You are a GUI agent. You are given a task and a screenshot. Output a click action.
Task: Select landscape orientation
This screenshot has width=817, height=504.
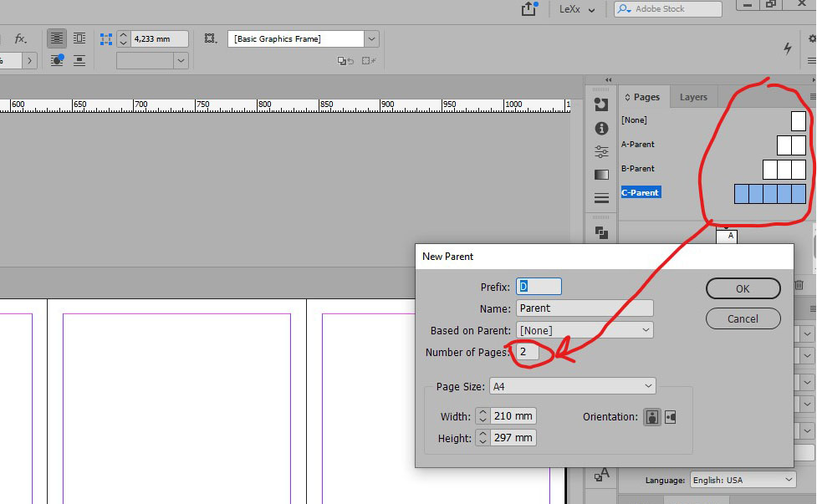tap(671, 417)
